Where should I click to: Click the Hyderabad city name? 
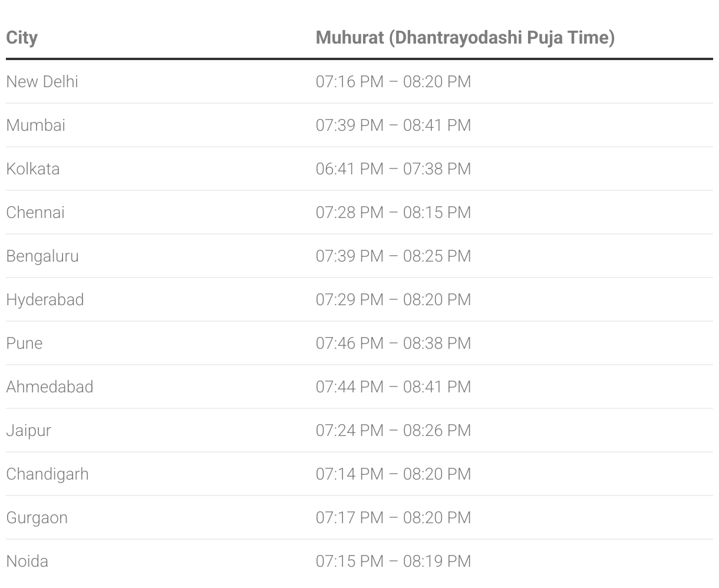point(45,299)
